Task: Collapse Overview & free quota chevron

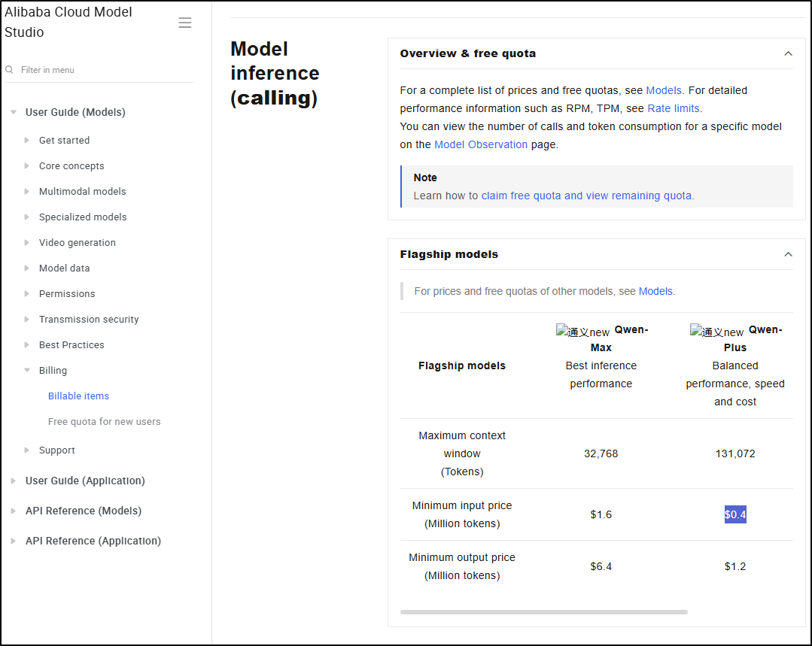Action: click(x=788, y=53)
